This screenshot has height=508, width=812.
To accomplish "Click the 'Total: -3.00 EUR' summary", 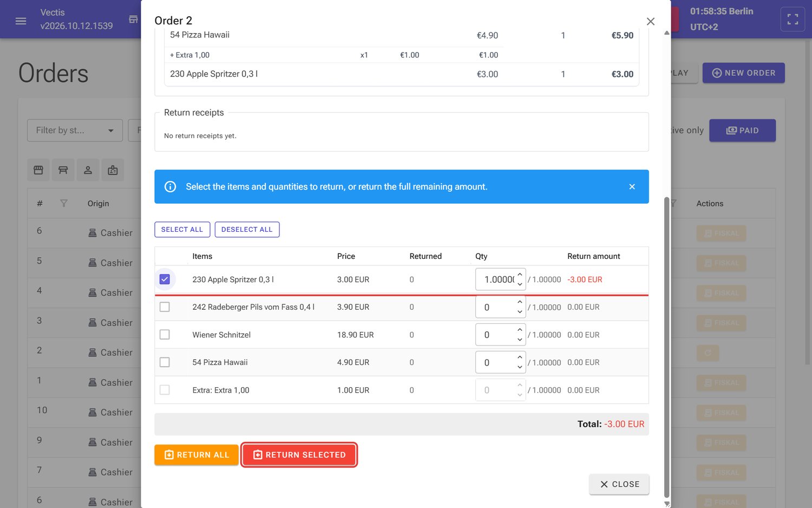I will point(611,424).
